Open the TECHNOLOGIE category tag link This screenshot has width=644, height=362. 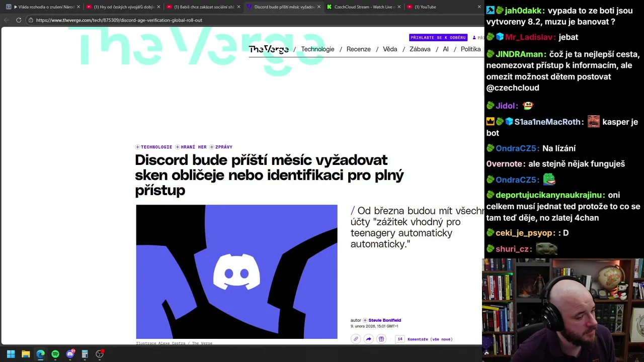pos(156,147)
